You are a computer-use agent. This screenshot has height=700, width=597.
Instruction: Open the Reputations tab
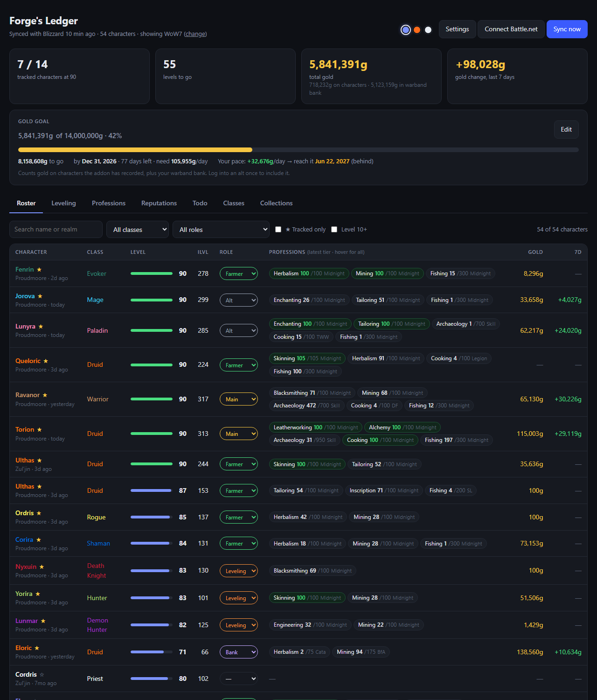pos(159,203)
